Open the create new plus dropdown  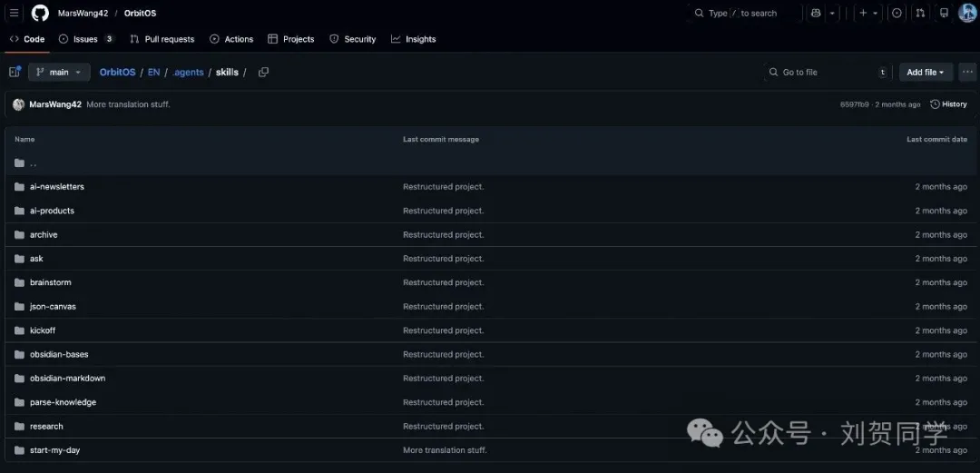(x=867, y=14)
